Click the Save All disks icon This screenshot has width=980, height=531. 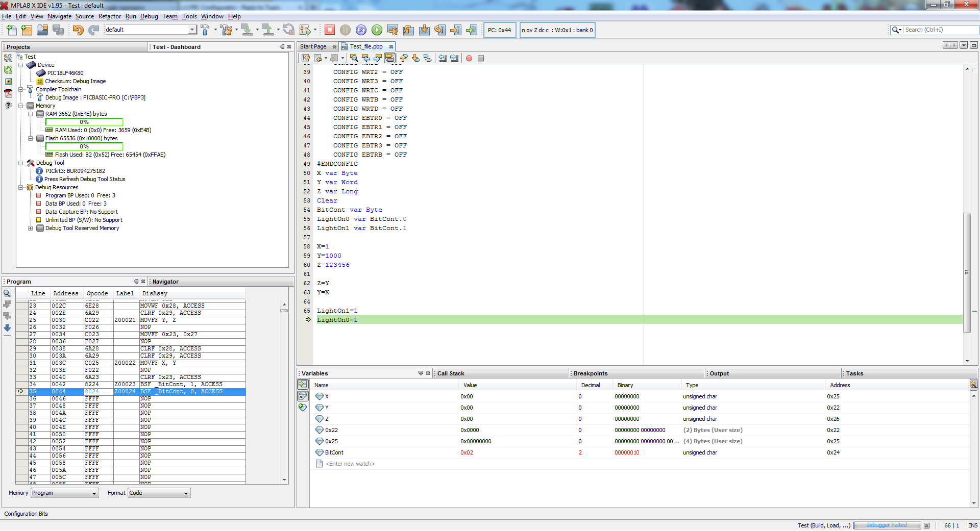[x=58, y=30]
